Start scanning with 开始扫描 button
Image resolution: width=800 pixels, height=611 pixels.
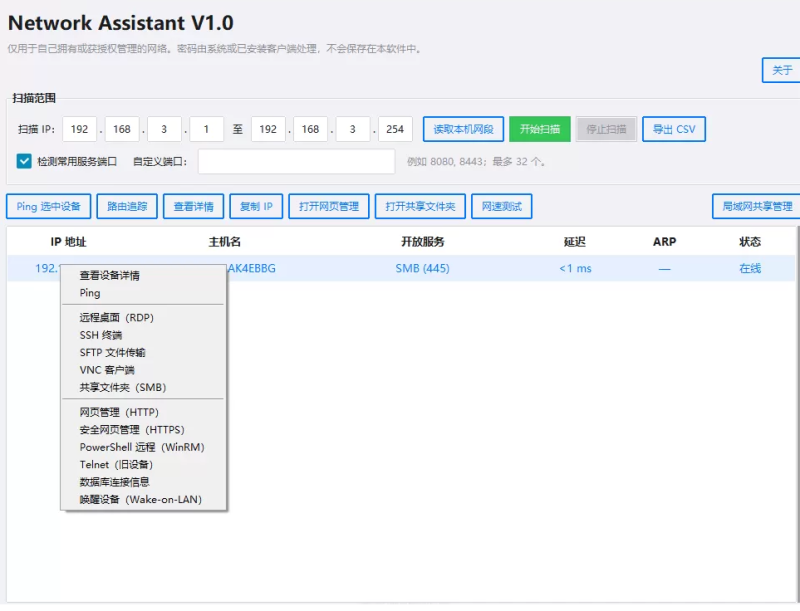pyautogui.click(x=540, y=129)
